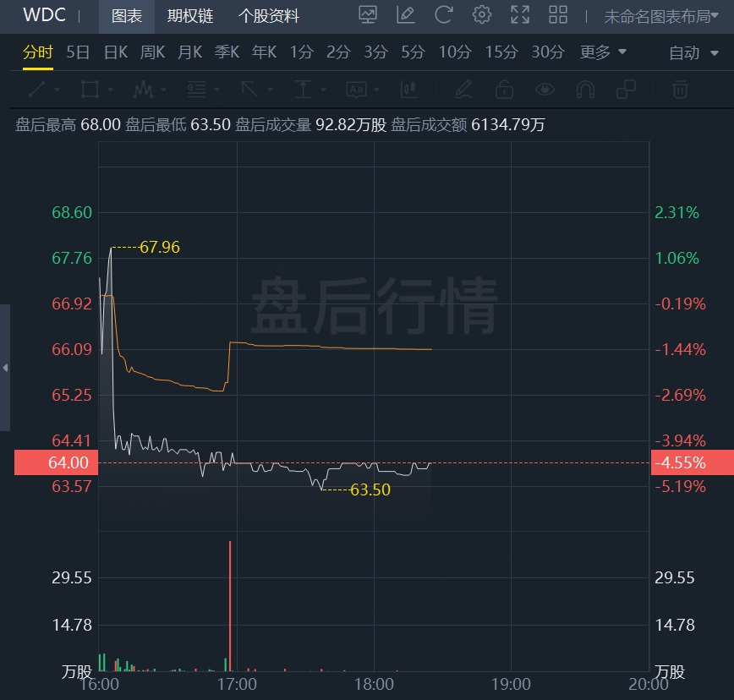Select the 15分 timeframe
734x700 pixels.
tap(501, 52)
